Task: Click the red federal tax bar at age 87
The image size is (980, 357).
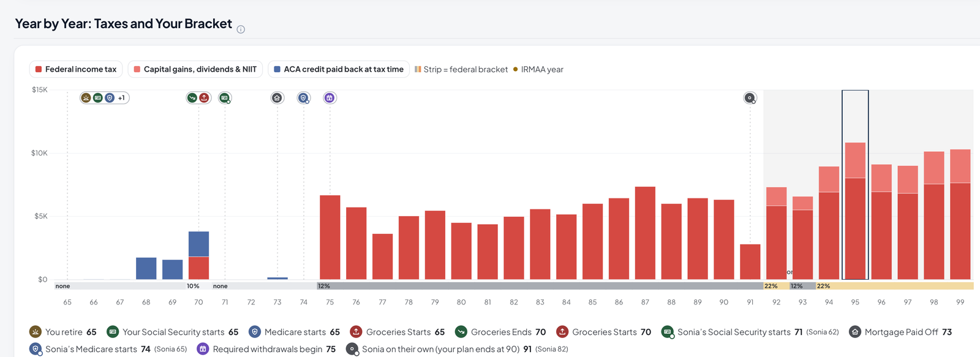Action: 645,233
